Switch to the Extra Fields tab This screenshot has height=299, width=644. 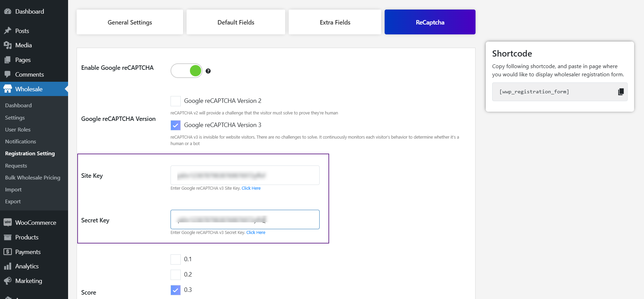point(335,22)
